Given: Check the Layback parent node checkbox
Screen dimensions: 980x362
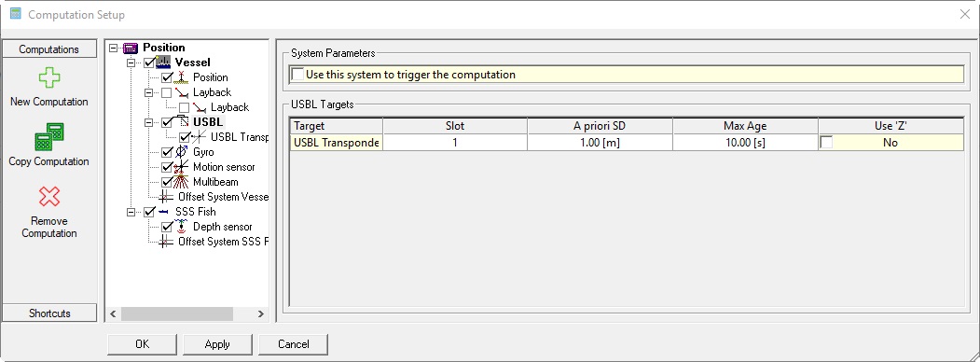Looking at the screenshot, I should pos(166,92).
